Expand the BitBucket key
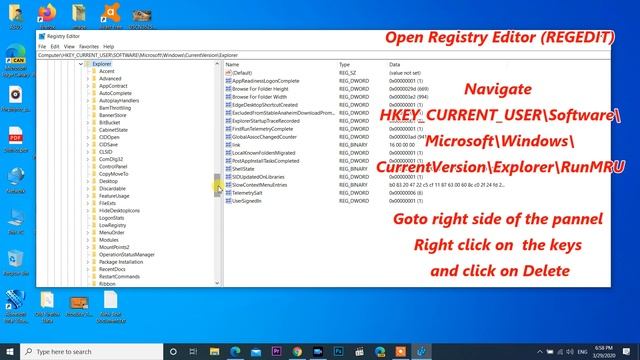The height and width of the screenshot is (360, 640). tap(88, 122)
